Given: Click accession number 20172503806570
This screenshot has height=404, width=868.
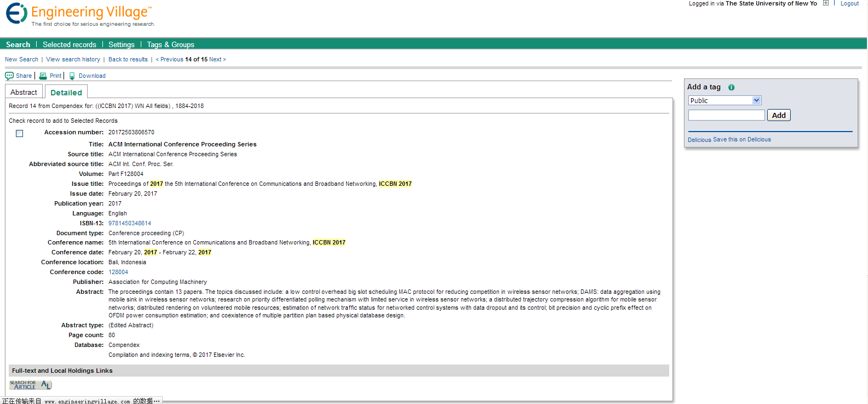Looking at the screenshot, I should (131, 133).
